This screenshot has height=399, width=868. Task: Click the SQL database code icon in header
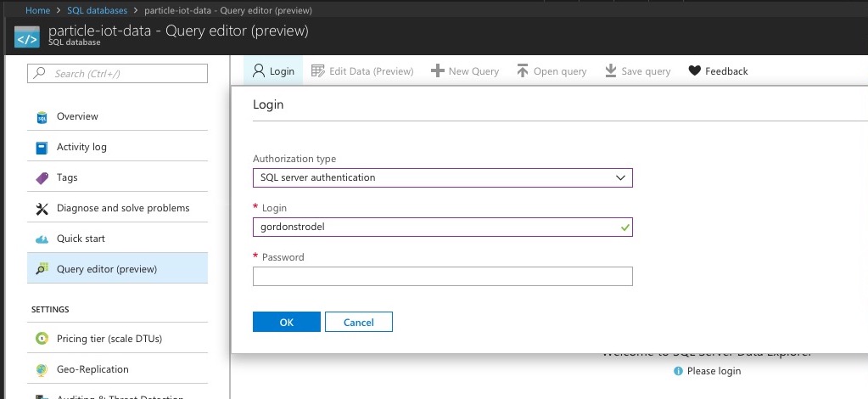click(x=27, y=37)
